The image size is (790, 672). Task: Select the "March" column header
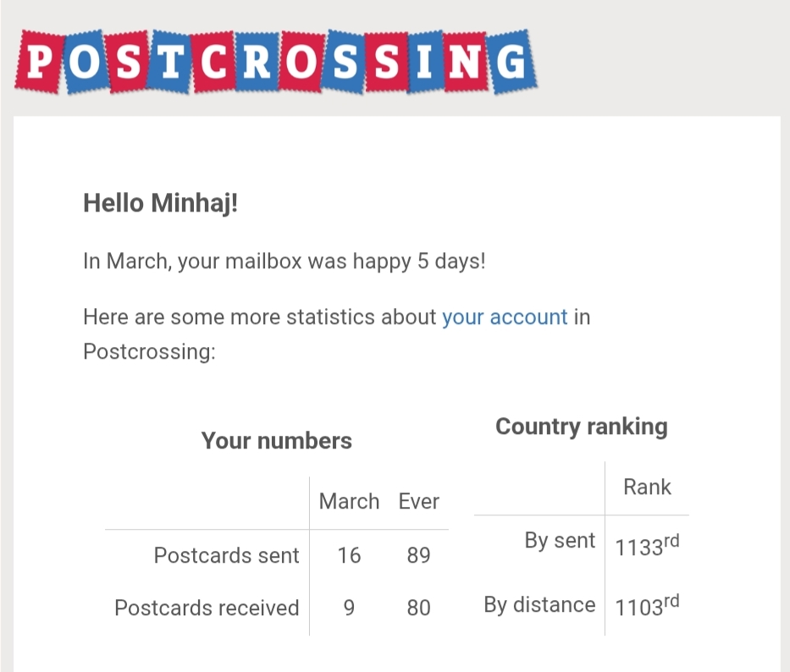click(x=349, y=502)
